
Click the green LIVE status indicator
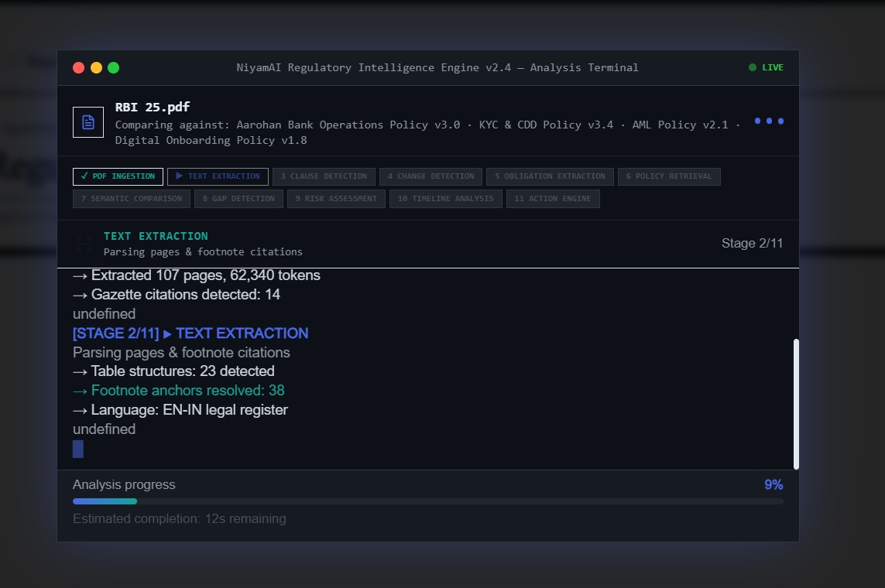coord(765,67)
